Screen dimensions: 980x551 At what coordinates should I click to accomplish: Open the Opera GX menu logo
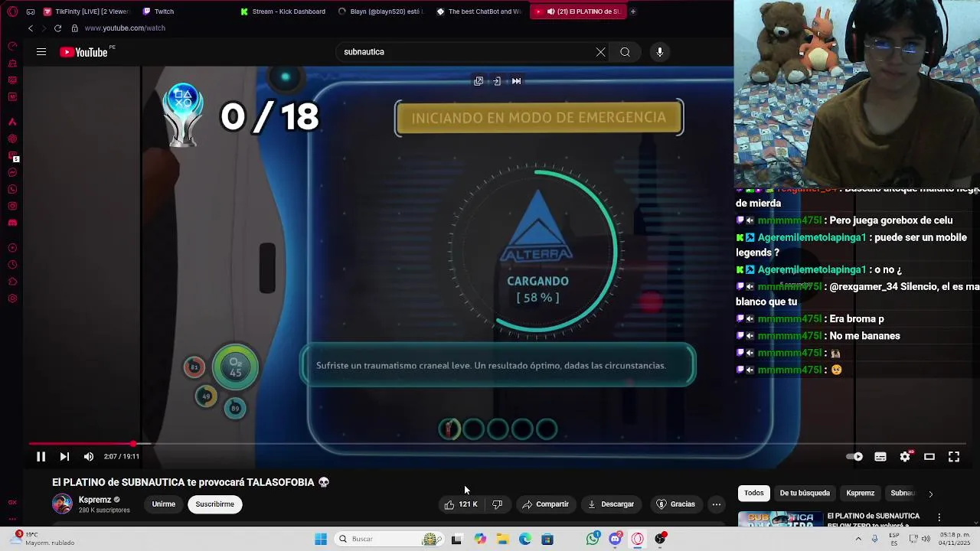point(12,11)
